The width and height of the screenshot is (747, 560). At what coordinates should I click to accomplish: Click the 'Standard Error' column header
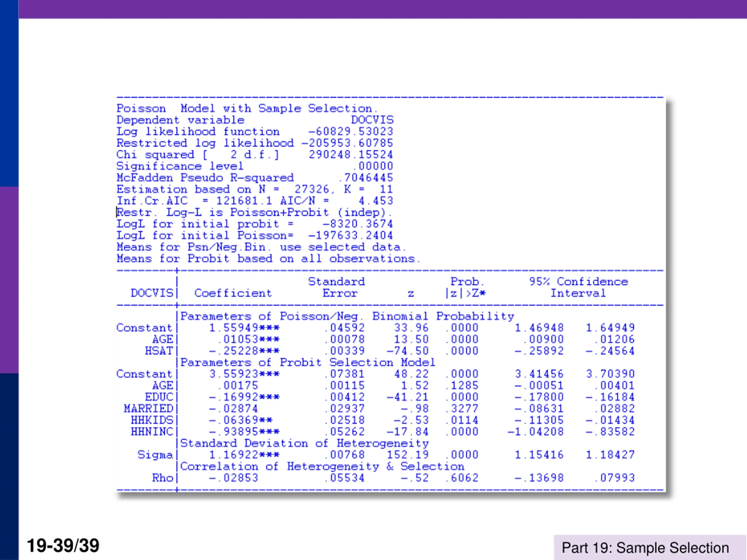point(337,287)
